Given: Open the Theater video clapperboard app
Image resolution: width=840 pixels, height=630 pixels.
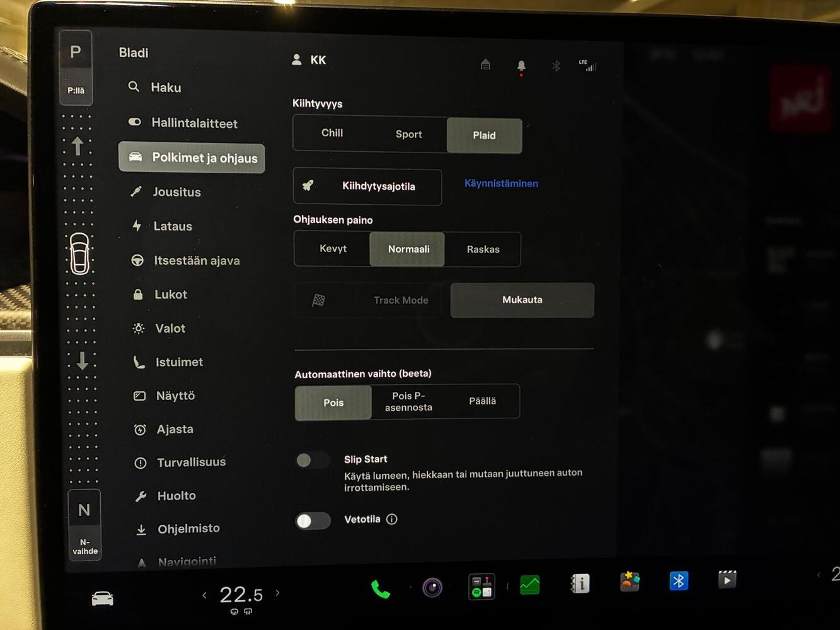Looking at the screenshot, I should (x=727, y=579).
